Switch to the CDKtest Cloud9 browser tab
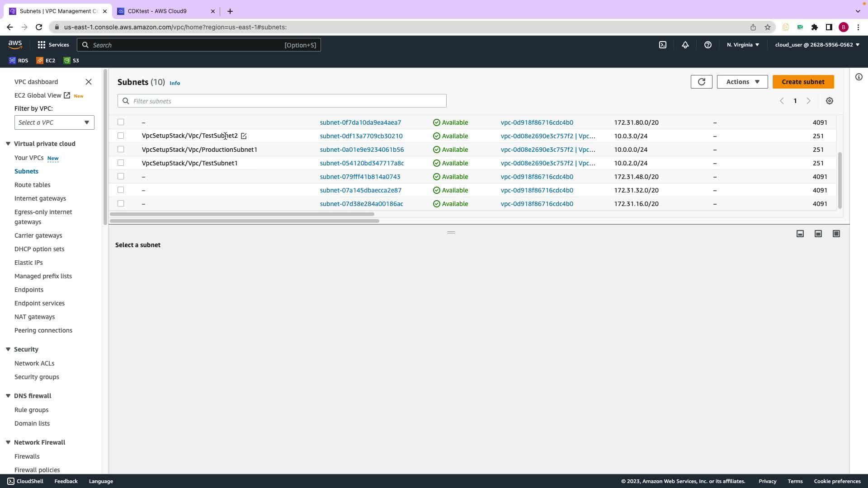The image size is (868, 488). (157, 11)
